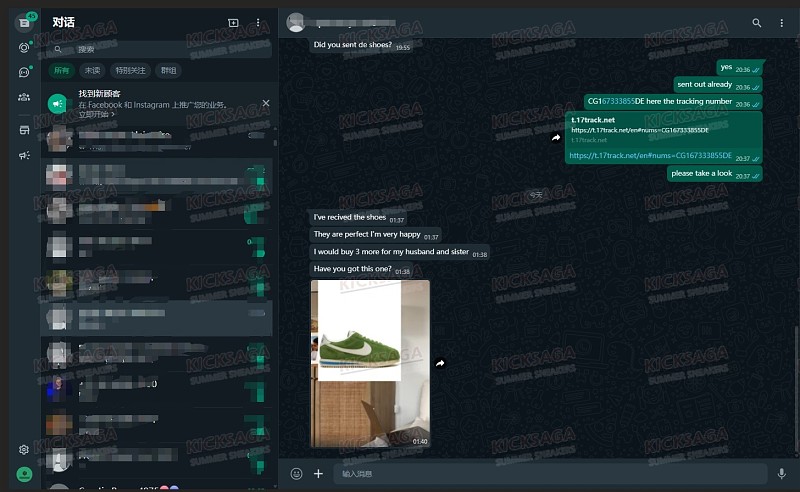Open the conversation three-dot menu
800x492 pixels.
(x=781, y=22)
